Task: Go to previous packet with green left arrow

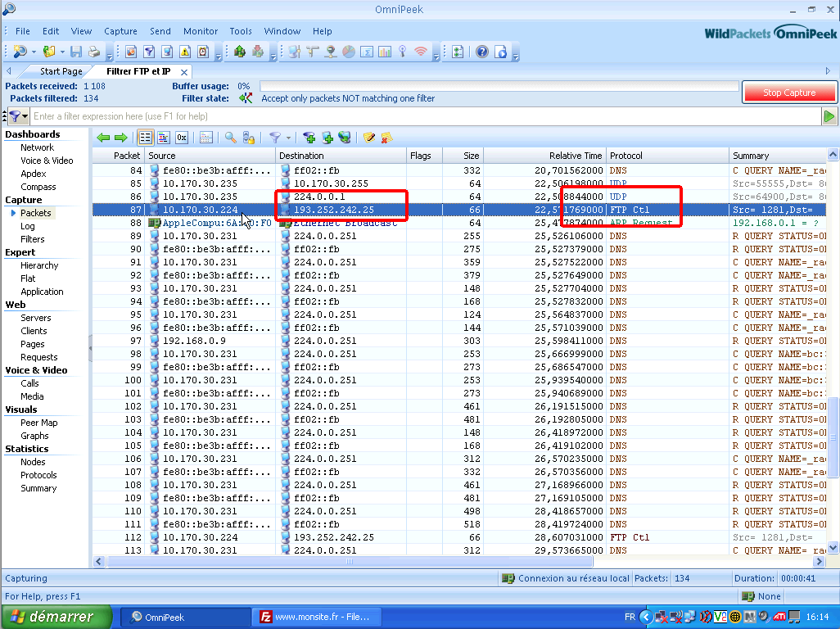Action: click(x=103, y=138)
